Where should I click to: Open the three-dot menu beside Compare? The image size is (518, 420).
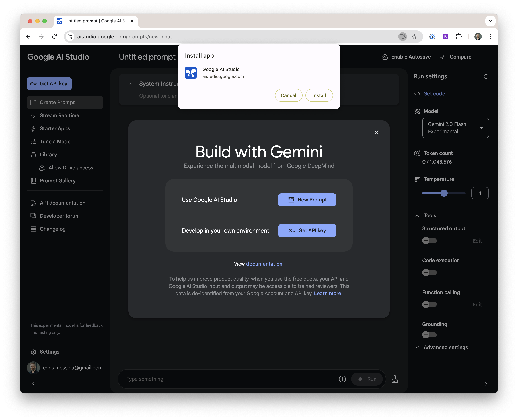point(486,57)
